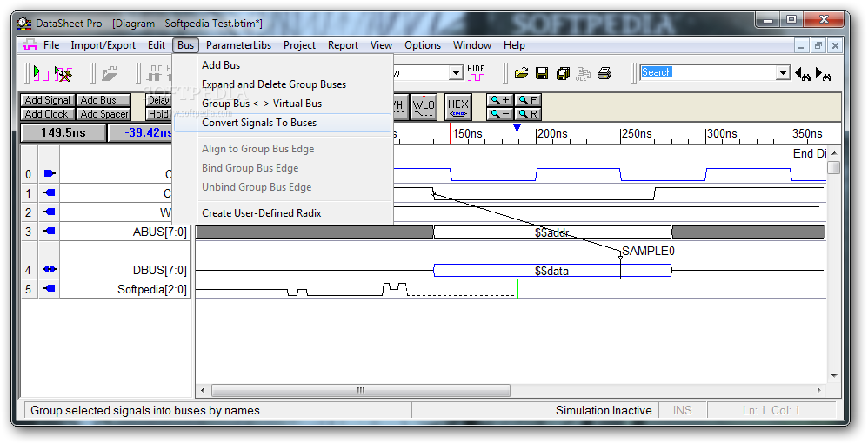Click the run simulation waveform icon
The height and width of the screenshot is (444, 868).
[42, 73]
